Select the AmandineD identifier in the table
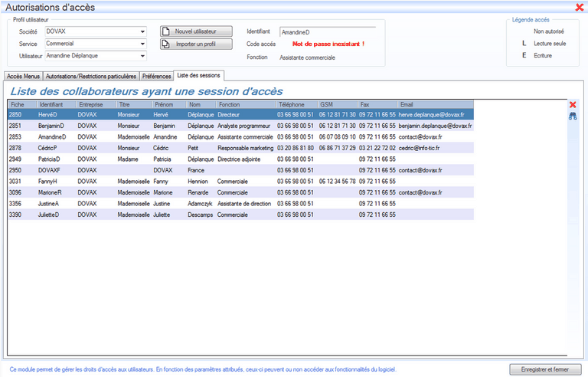 [52, 136]
